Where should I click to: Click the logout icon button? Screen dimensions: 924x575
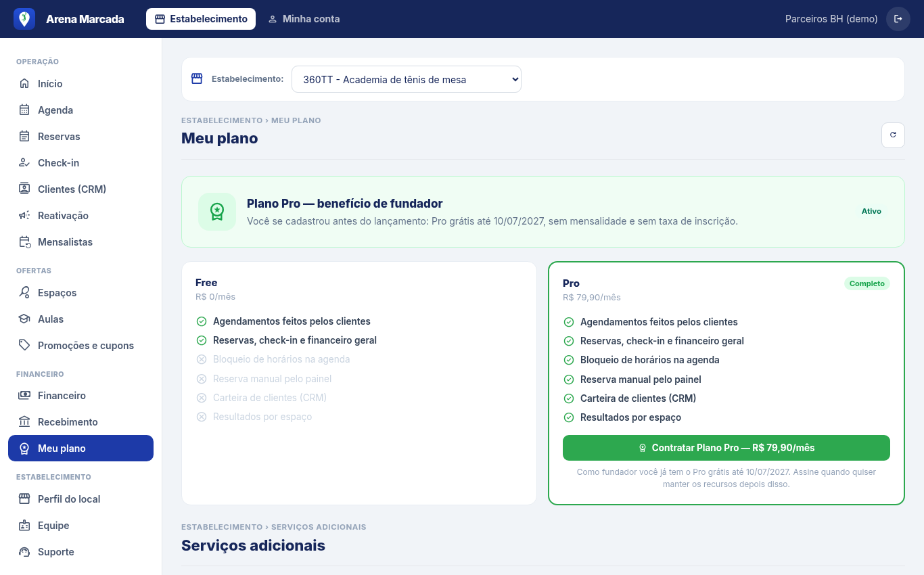coord(898,19)
